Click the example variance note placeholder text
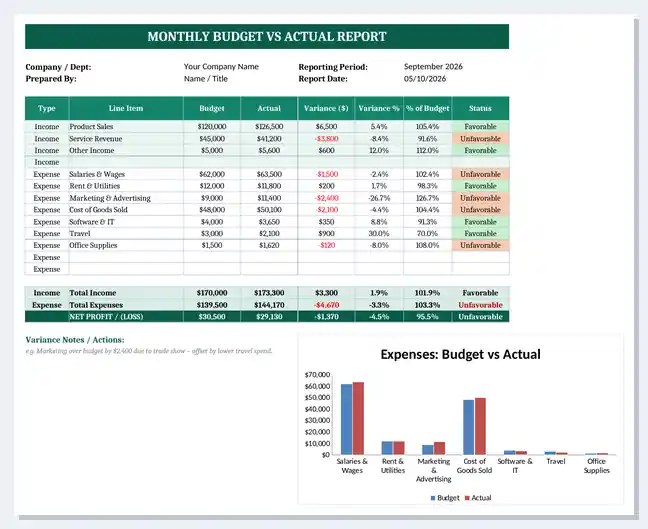 pyautogui.click(x=149, y=351)
